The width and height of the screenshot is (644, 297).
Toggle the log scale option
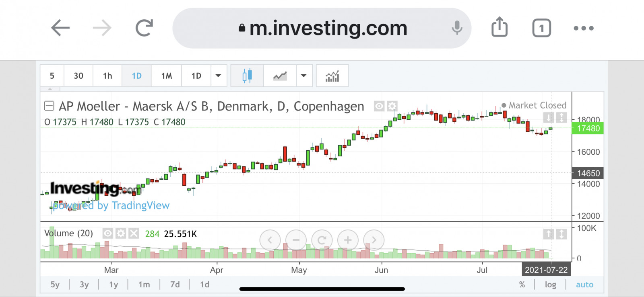tap(550, 285)
